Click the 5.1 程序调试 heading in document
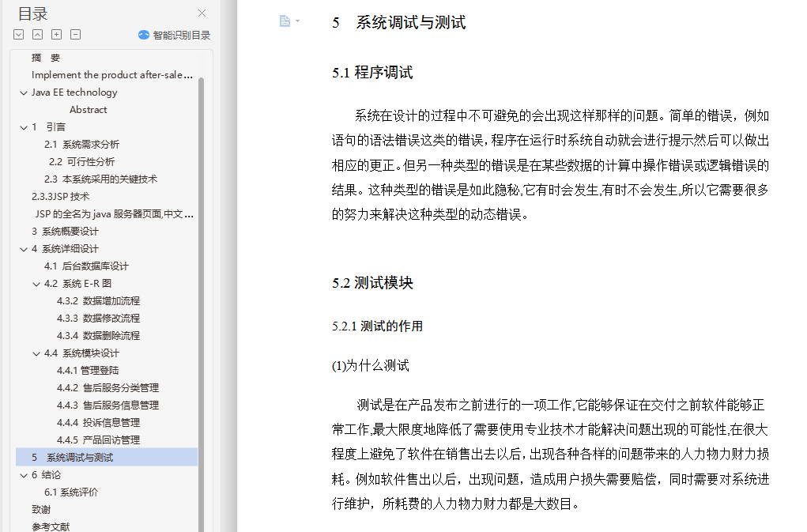 point(372,73)
